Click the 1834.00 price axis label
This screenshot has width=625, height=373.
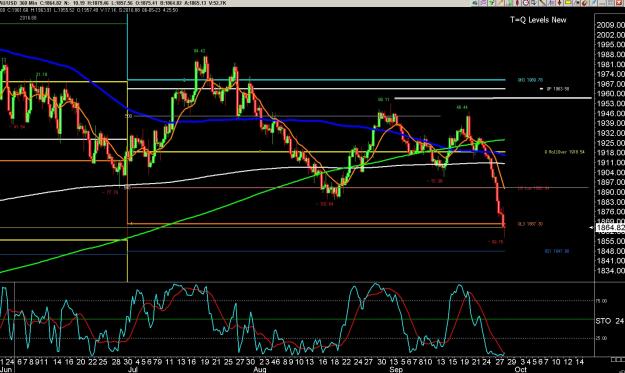610,271
